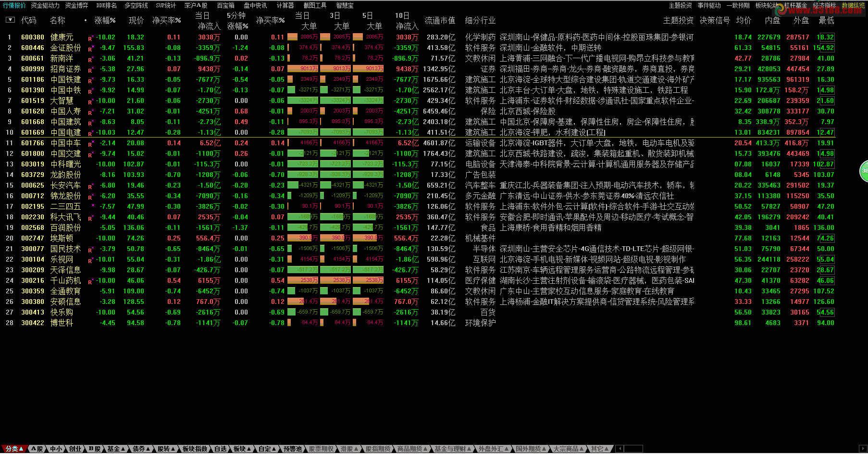
Task: Open the 多空阵线 menu
Action: (x=136, y=5)
